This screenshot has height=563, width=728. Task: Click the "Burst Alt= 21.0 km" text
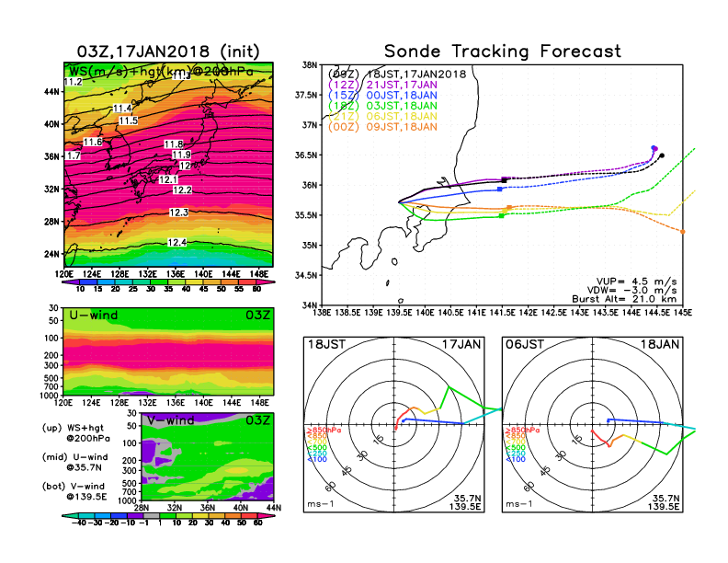pyautogui.click(x=624, y=299)
